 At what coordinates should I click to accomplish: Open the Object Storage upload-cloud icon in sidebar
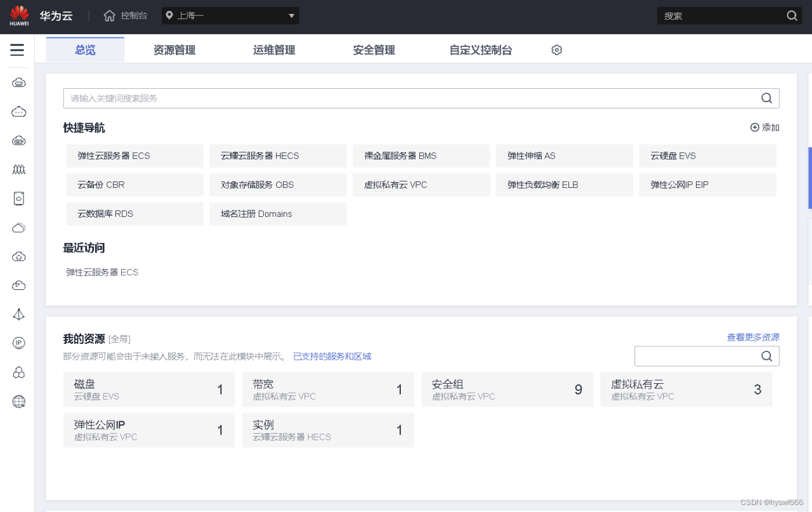coord(18,256)
